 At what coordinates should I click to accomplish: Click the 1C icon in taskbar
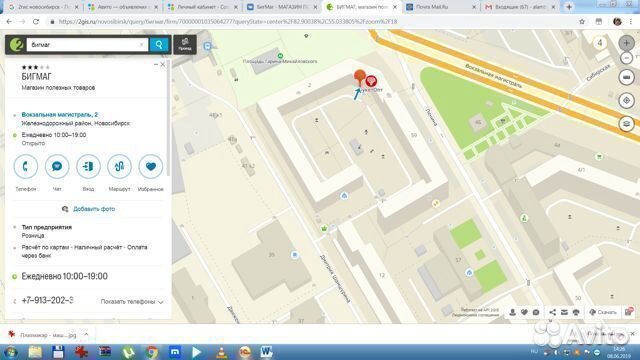pos(244,352)
